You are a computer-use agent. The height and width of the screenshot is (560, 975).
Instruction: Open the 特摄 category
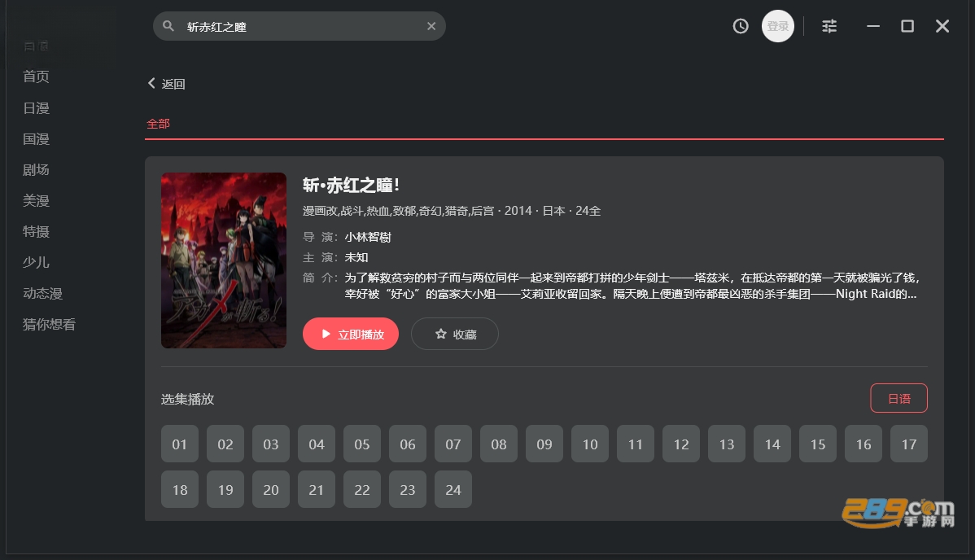pos(36,231)
